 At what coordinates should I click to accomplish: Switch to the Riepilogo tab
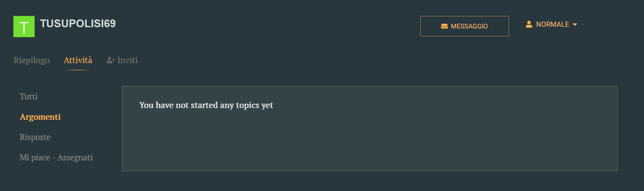(32, 60)
